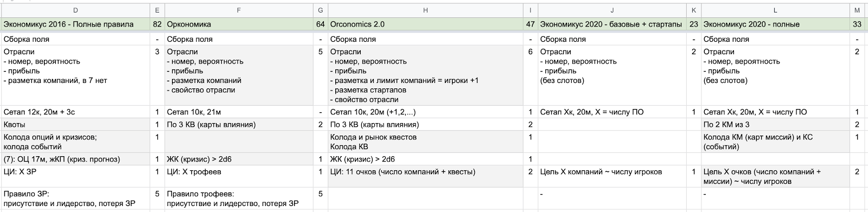The width and height of the screenshot is (868, 212).
Task: Select 'ЦИ: 11 очков' cell
Action: tap(425, 172)
